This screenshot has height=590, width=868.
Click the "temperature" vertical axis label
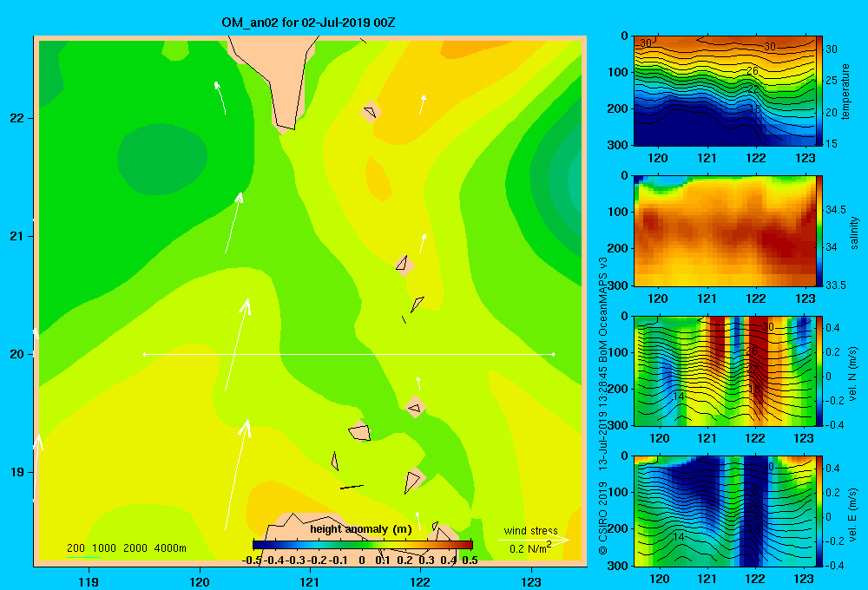click(x=845, y=91)
